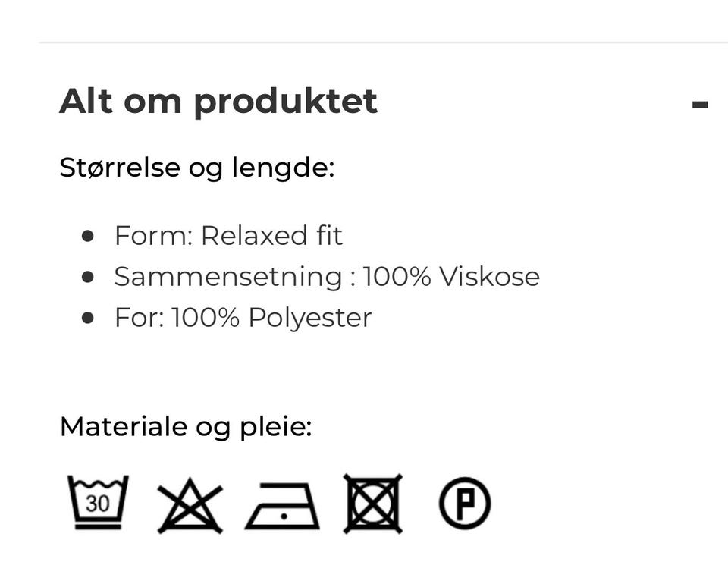
Task: Click the Materiale og pleie label
Action: click(x=186, y=427)
